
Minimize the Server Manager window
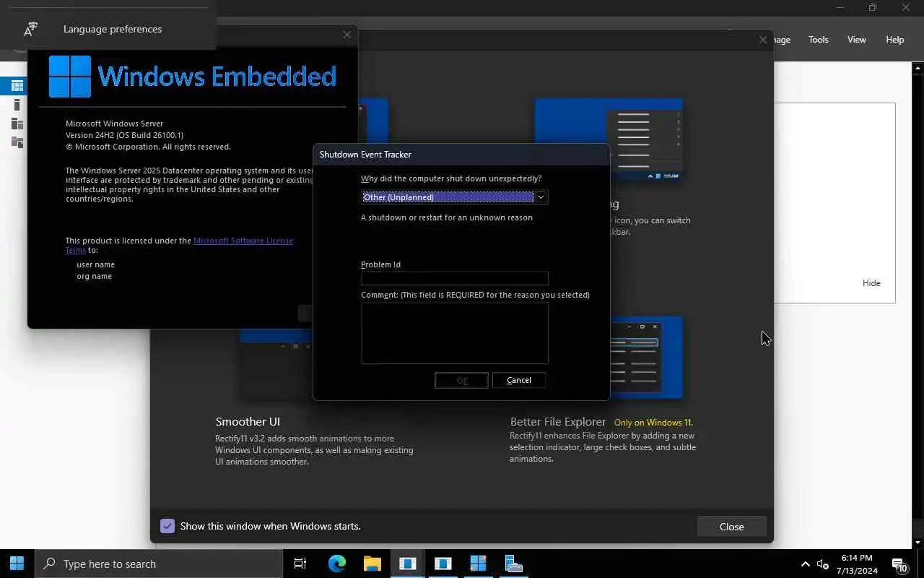[x=840, y=8]
